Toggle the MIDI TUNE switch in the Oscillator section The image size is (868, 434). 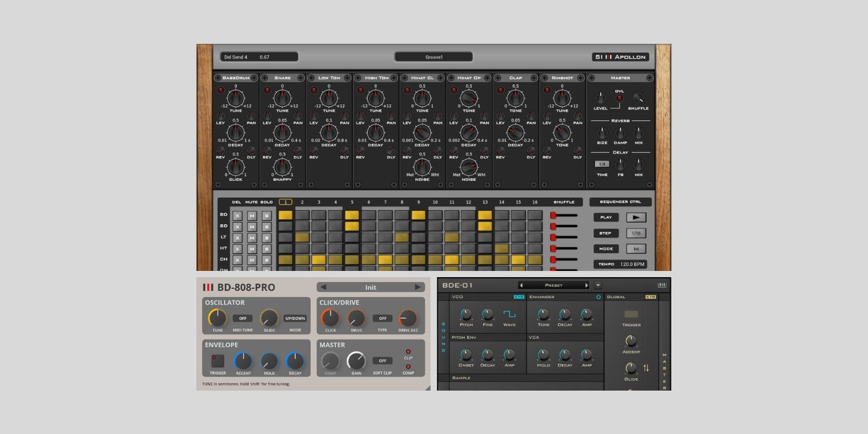coord(242,319)
